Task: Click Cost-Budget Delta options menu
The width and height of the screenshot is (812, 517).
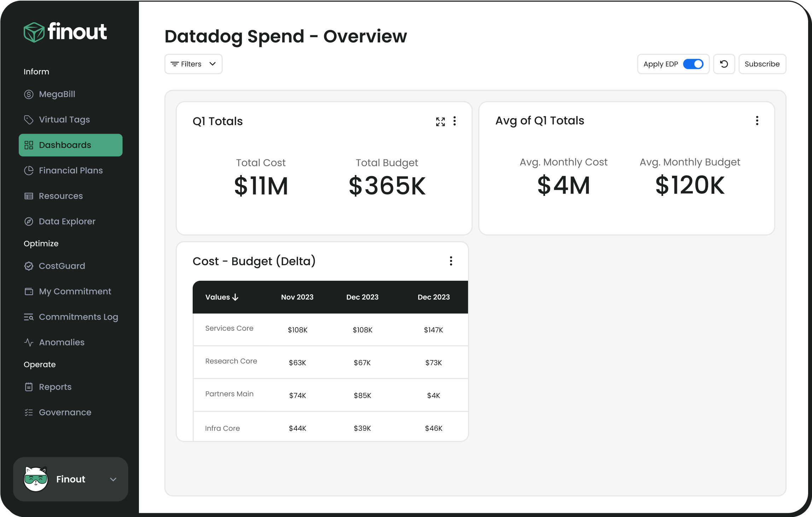Action: (x=451, y=261)
